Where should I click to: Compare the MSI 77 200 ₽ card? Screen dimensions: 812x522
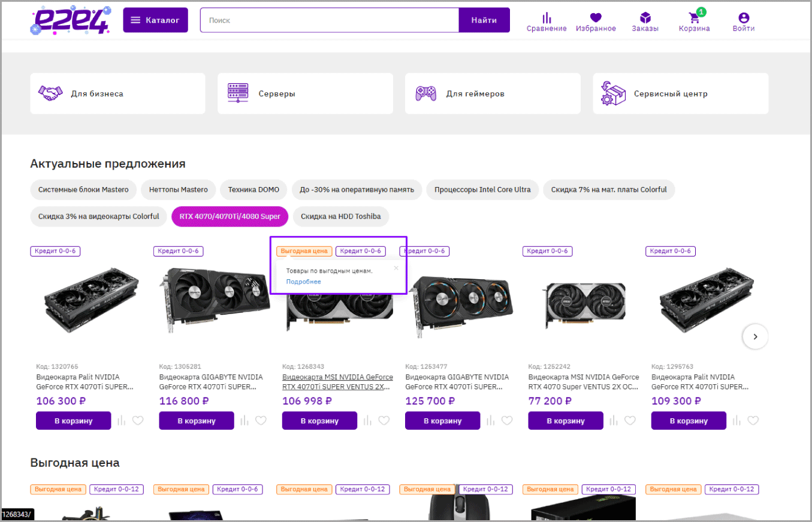coord(614,421)
